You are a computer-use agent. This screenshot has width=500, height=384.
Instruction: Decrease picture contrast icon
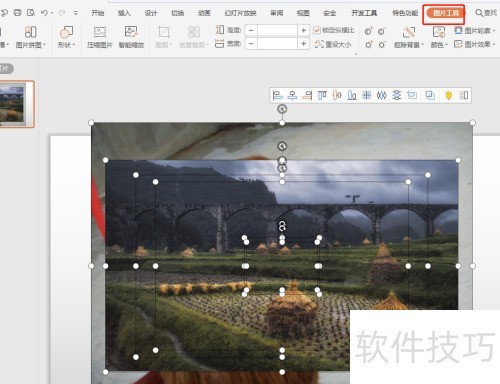(382, 32)
